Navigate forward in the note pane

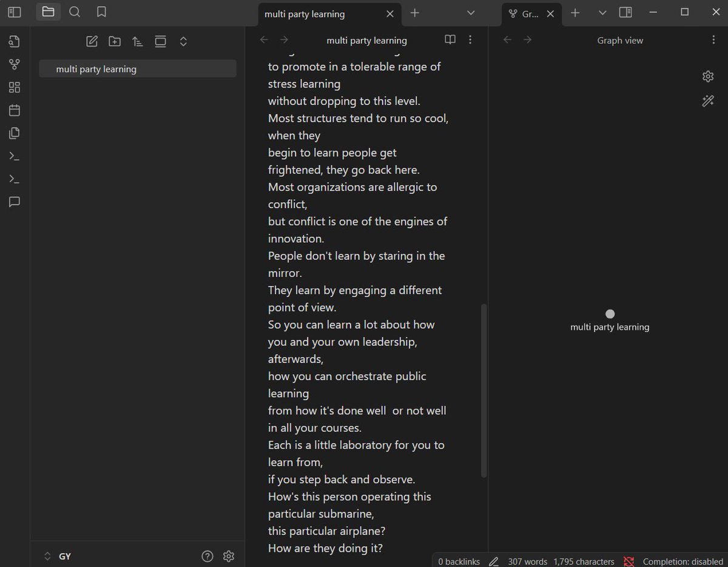pyautogui.click(x=284, y=40)
